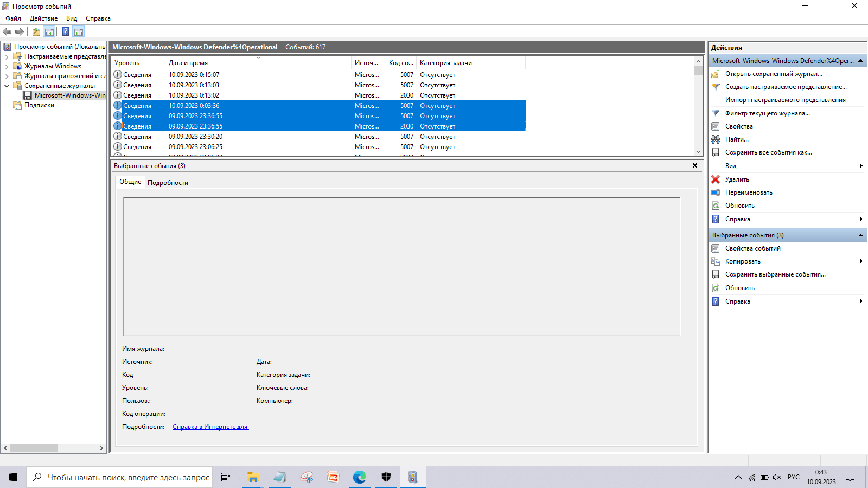This screenshot has width=868, height=488.
Task: Click the floppy icon of 'Сохранить выбранные события'
Action: point(716,274)
